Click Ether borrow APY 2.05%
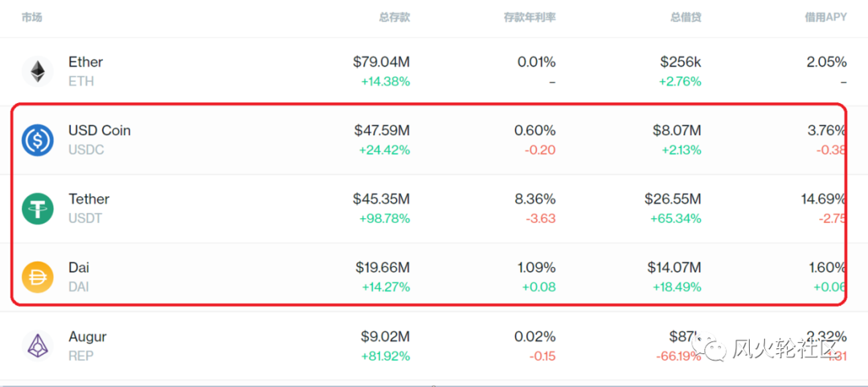The width and height of the screenshot is (868, 387). pos(826,61)
